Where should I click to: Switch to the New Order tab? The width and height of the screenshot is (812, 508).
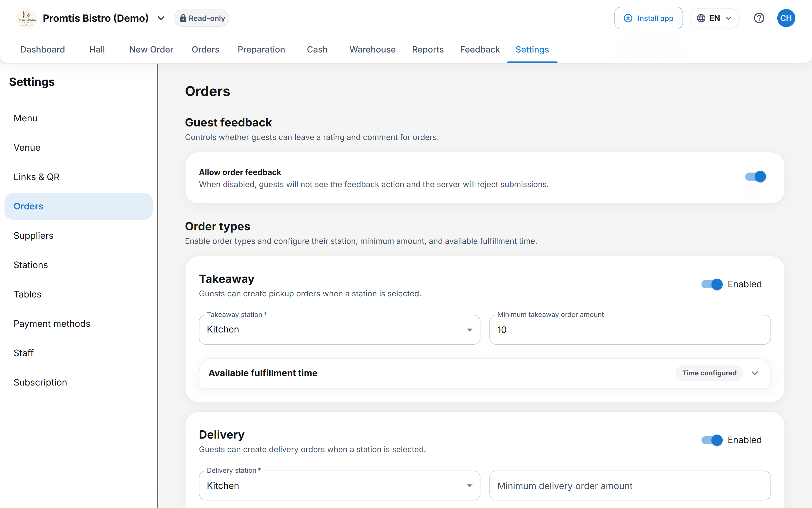151,49
